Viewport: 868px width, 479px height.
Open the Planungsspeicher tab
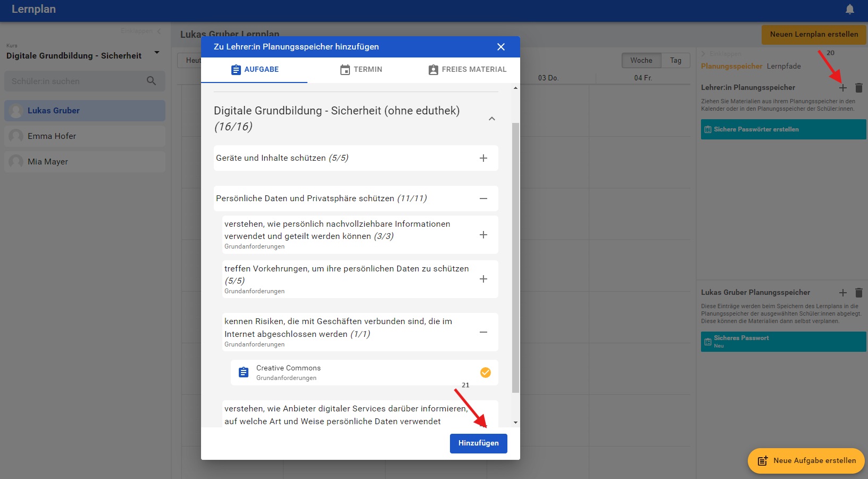click(x=731, y=66)
